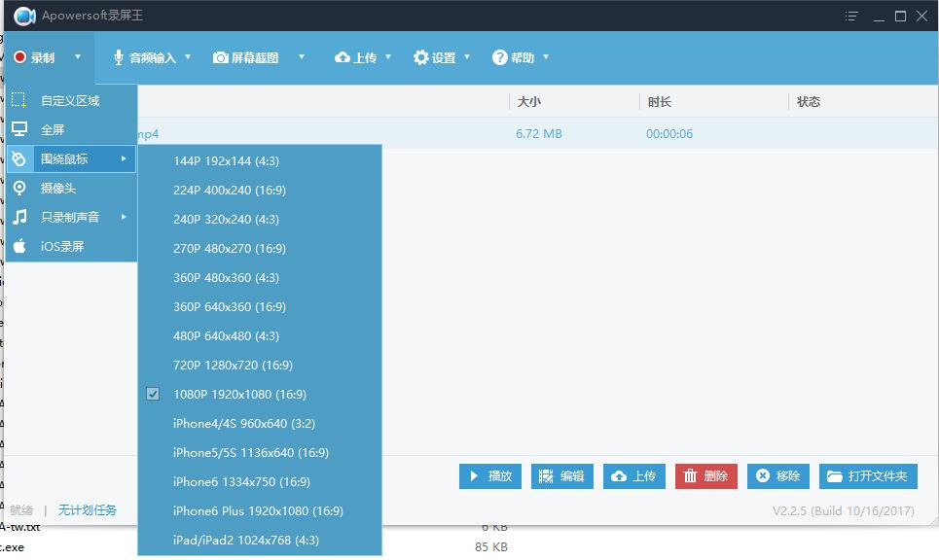Click the dashed rectangle custom region icon

(19, 100)
